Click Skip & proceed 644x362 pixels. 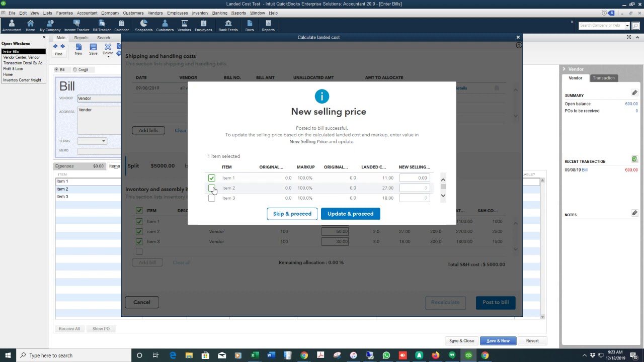click(292, 214)
